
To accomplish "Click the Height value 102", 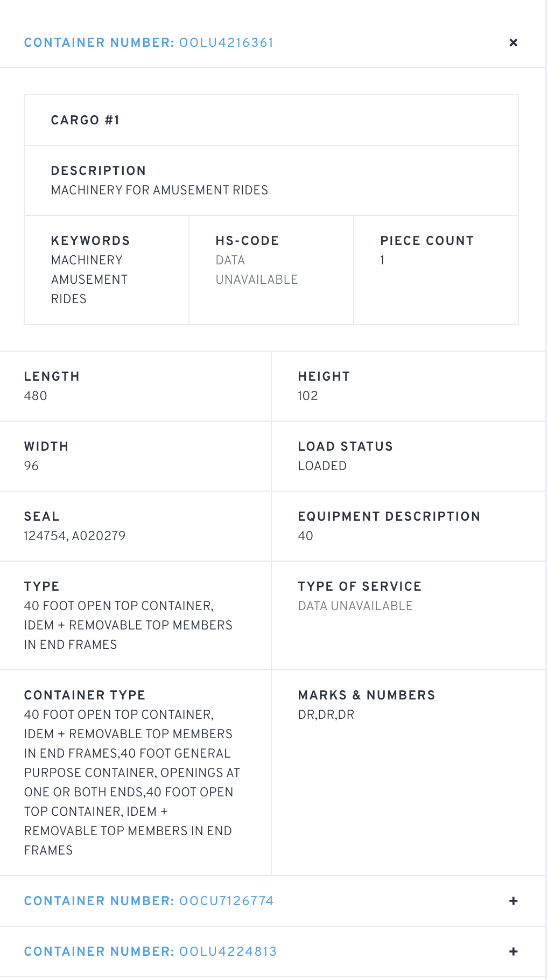I will tap(308, 396).
